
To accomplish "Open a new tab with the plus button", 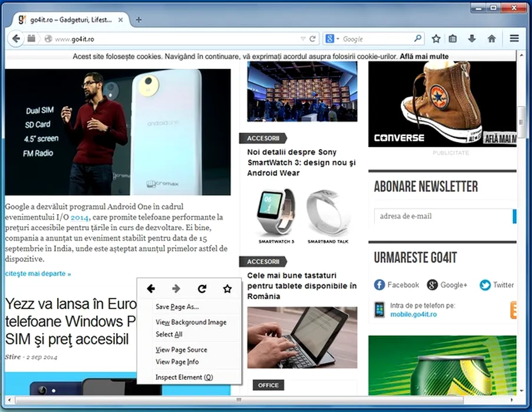I will (139, 19).
